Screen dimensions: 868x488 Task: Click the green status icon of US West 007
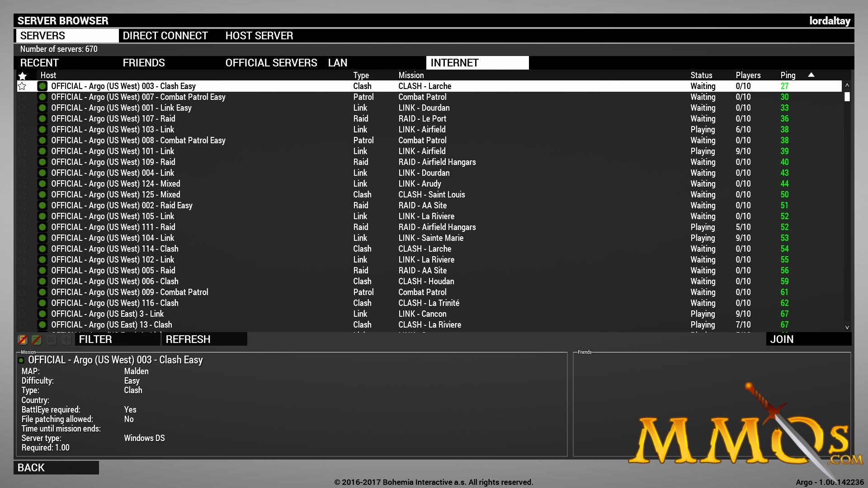point(42,97)
